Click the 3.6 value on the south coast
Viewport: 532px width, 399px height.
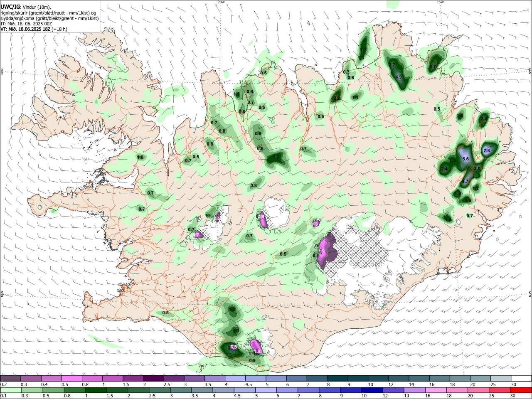point(233,347)
